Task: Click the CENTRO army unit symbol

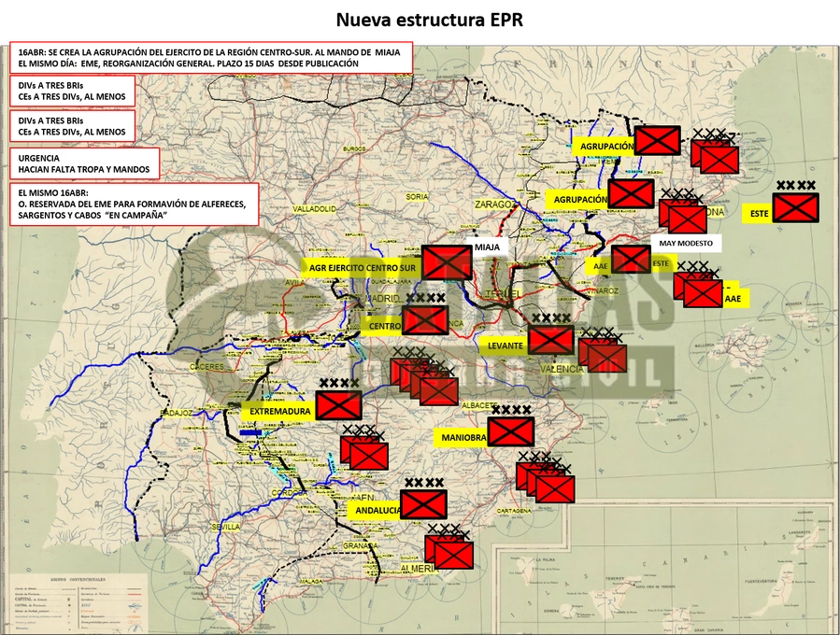Action: coord(425,320)
